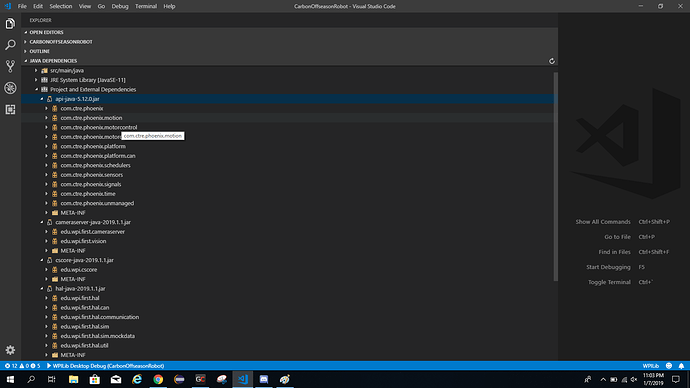The image size is (690, 388).
Task: Open the notifications bell in status bar
Action: [681, 366]
